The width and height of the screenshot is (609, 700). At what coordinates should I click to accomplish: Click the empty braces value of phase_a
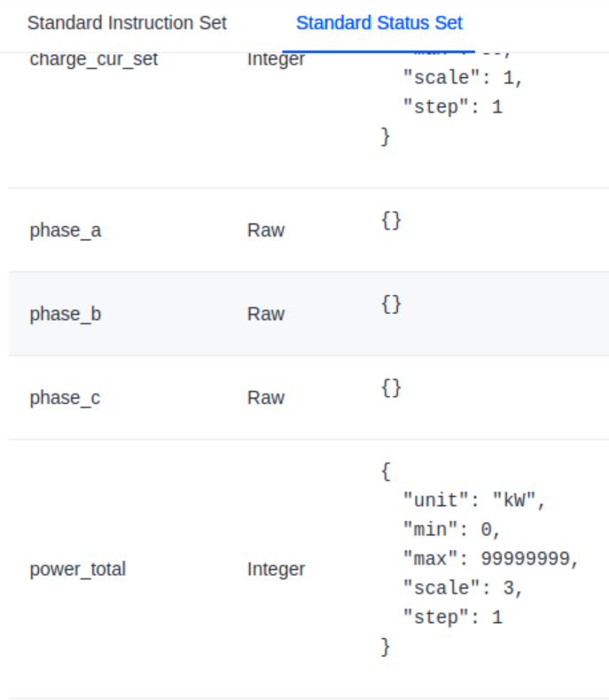point(391,221)
